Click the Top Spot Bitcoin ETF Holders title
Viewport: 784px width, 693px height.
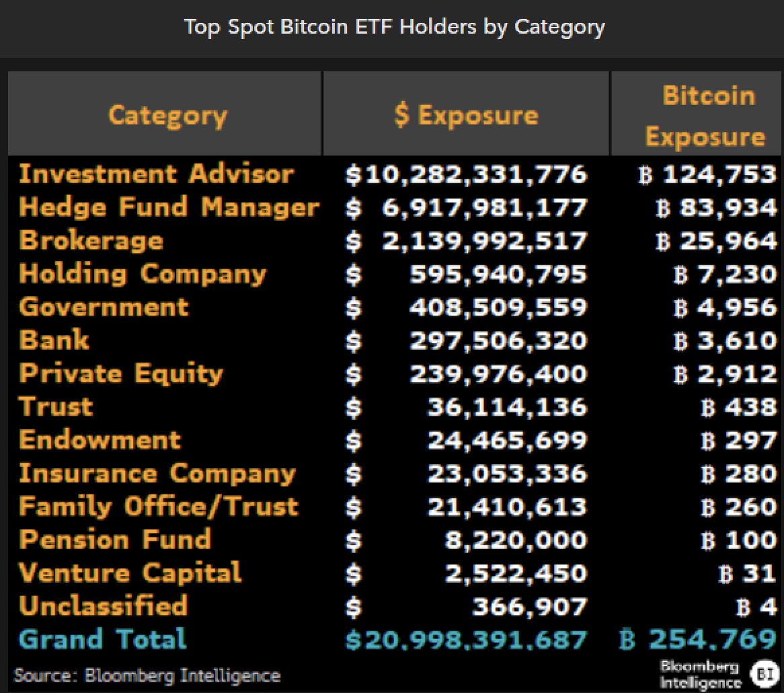click(394, 27)
